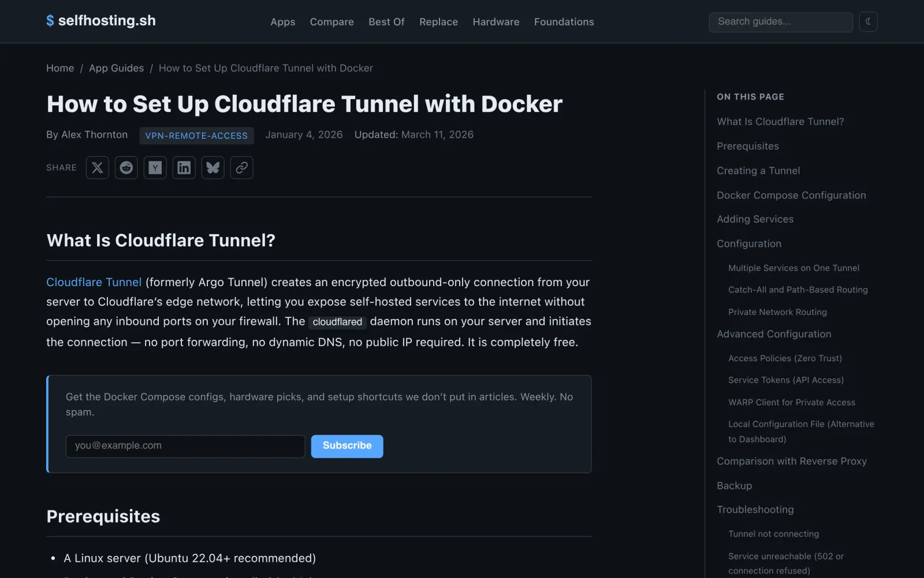The width and height of the screenshot is (924, 578).
Task: Click the main article title heading
Action: click(304, 105)
